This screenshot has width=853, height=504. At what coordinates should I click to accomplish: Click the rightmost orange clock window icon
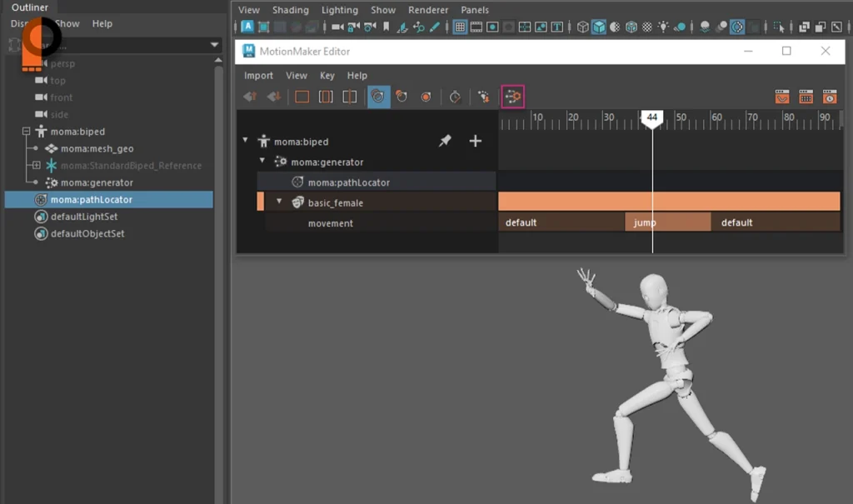click(x=829, y=97)
